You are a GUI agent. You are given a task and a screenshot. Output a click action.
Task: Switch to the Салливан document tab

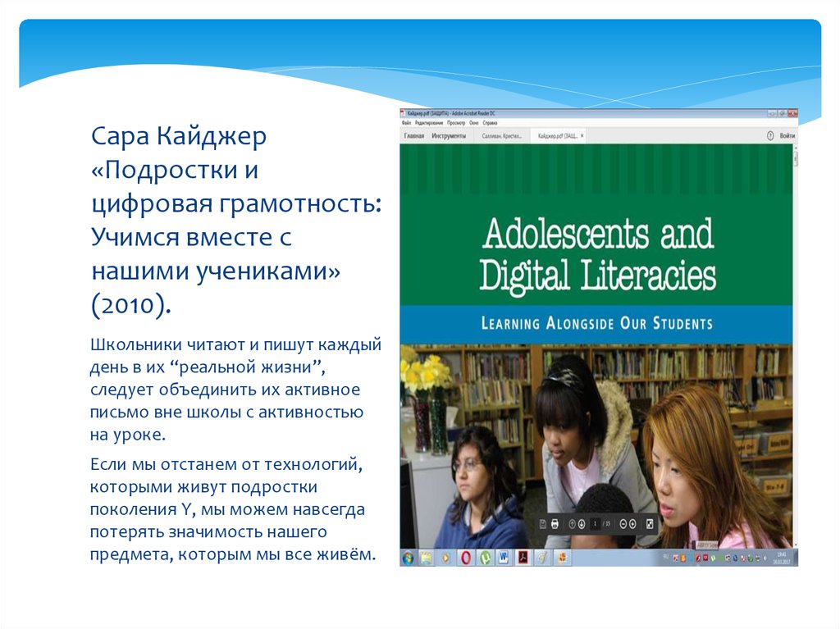point(501,135)
